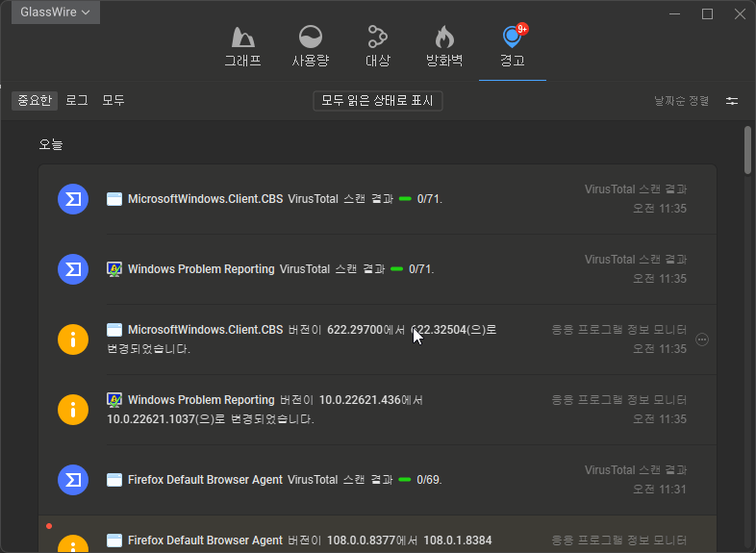
Task: Click the vertical scrollbar thumb
Action: coord(747,150)
